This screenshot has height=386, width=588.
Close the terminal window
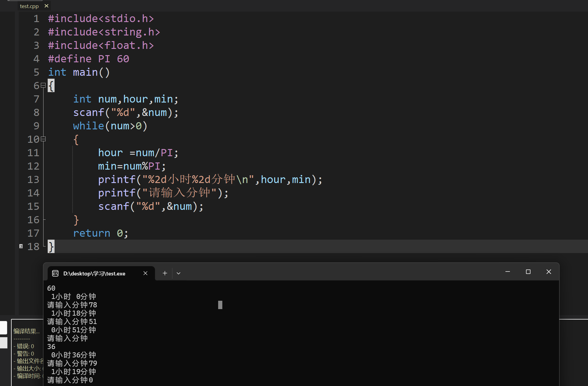(x=549, y=272)
